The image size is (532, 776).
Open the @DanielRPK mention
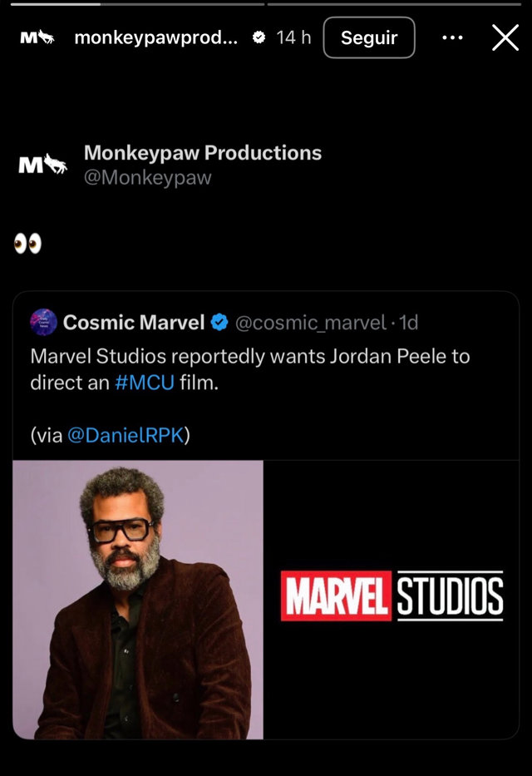coord(126,435)
